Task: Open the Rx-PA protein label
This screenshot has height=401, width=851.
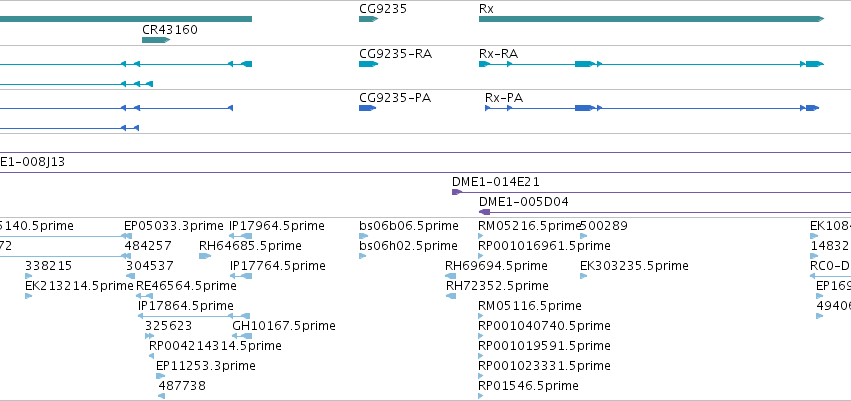Action: click(504, 98)
